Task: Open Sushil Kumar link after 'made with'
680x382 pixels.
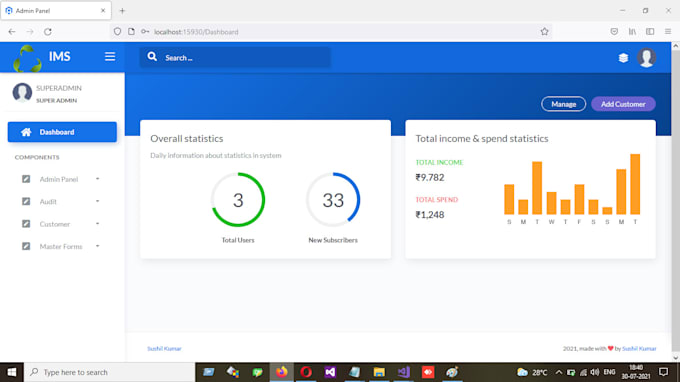Action: (639, 348)
